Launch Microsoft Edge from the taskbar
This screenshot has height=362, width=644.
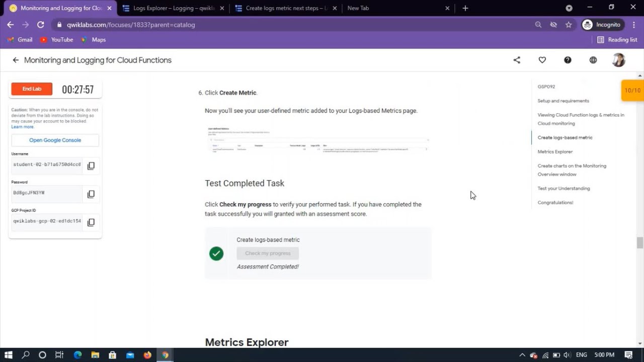[77, 355]
